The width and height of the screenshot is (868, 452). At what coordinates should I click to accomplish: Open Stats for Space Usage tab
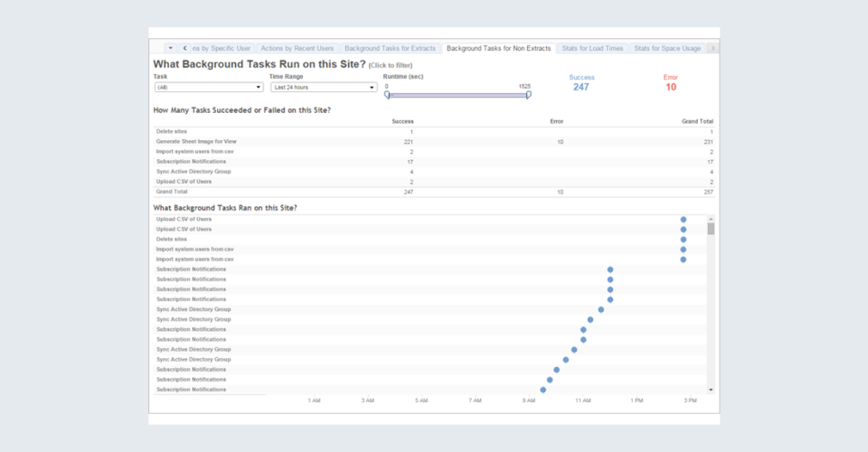point(667,47)
